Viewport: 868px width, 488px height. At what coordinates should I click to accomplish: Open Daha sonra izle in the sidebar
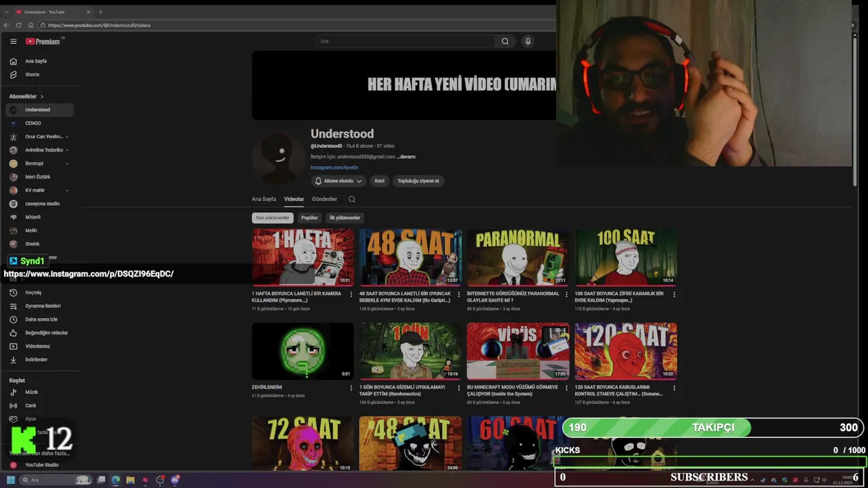[x=41, y=319]
